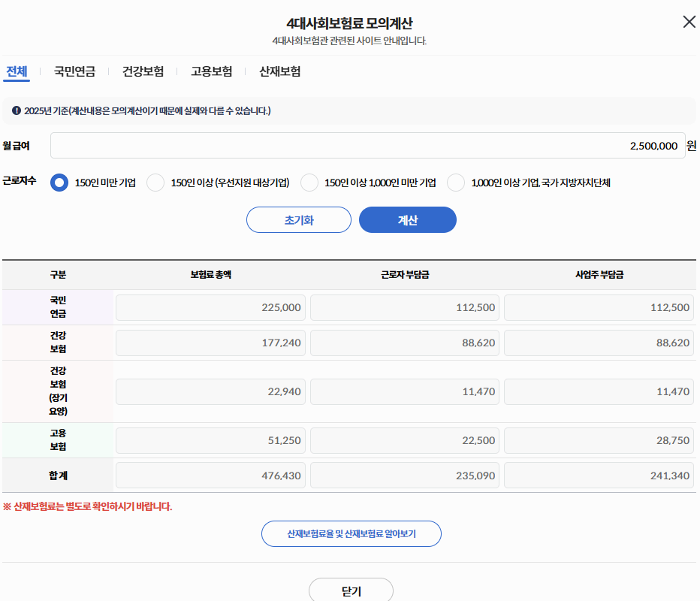Switch to the 전체 tab
The width and height of the screenshot is (700, 601).
pos(17,71)
